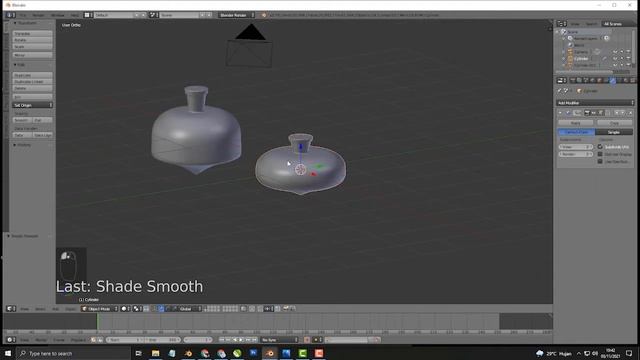Click the active Blender taskbar icon

270,353
